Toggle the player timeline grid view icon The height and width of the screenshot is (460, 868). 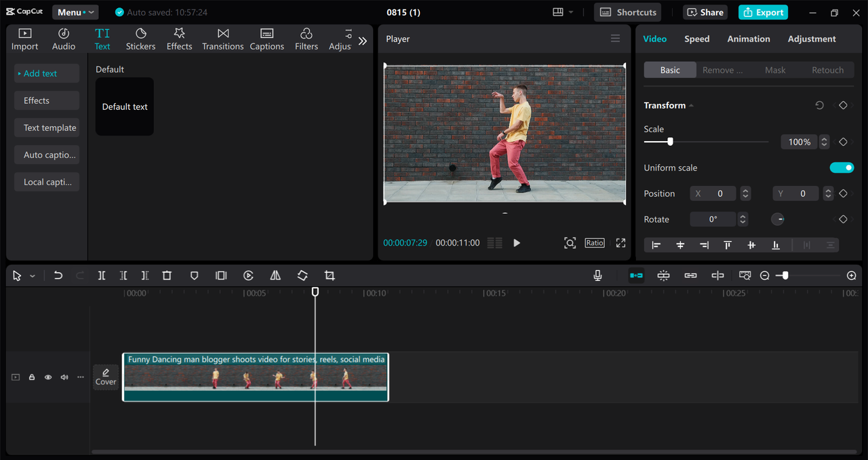[495, 243]
